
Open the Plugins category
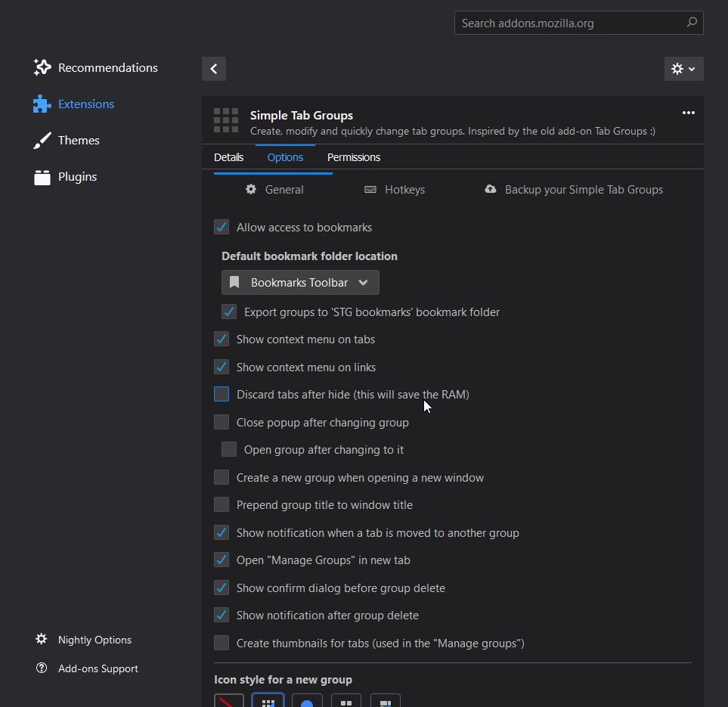tap(65, 176)
